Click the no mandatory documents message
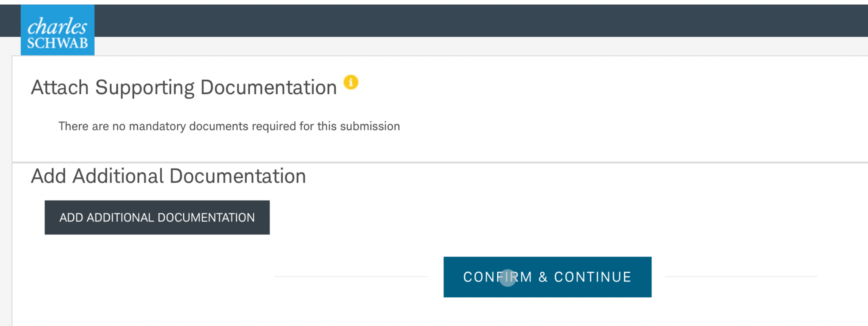868x326 pixels. click(x=229, y=126)
